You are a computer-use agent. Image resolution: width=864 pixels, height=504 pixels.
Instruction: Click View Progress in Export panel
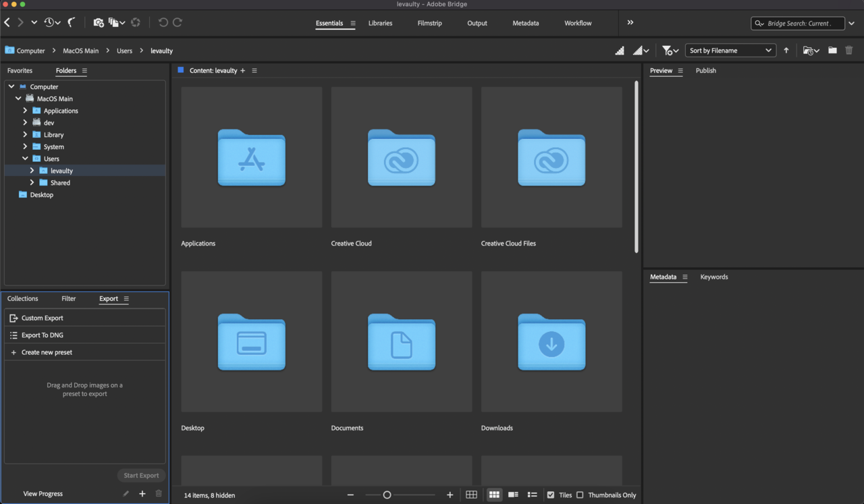[43, 494]
